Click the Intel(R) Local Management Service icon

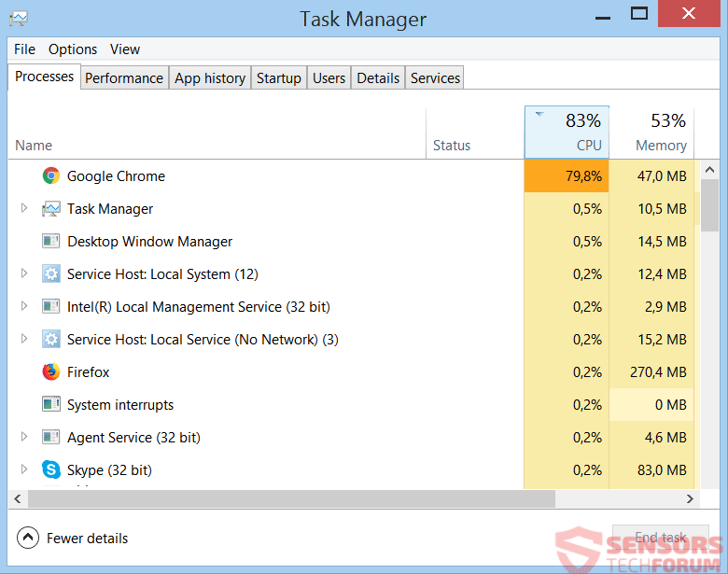[51, 306]
